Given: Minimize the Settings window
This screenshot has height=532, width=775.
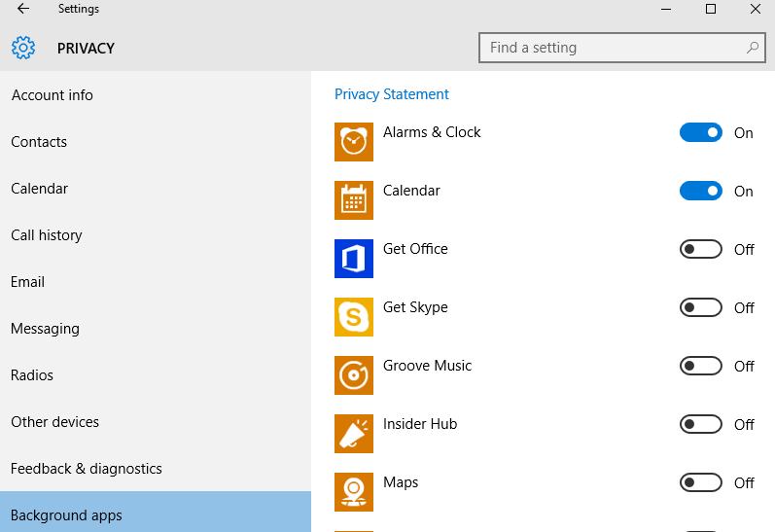Looking at the screenshot, I should [x=666, y=9].
